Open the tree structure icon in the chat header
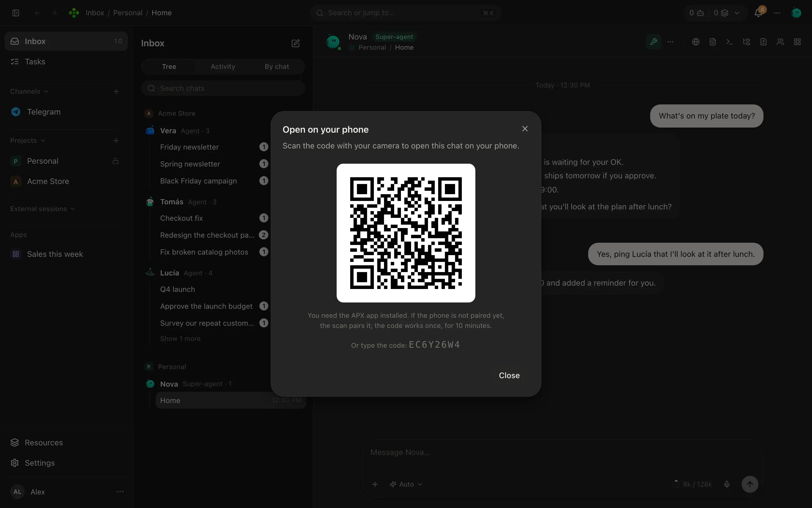 (x=747, y=42)
